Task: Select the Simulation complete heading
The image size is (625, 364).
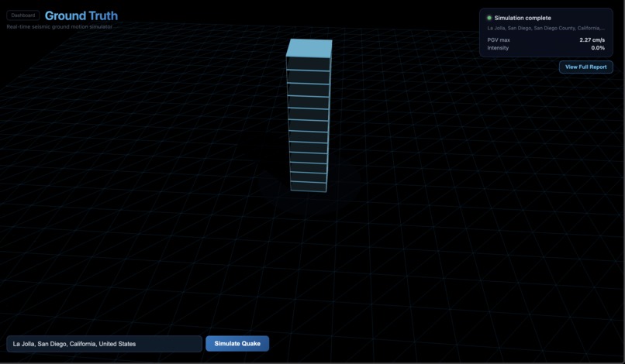Action: (x=523, y=18)
